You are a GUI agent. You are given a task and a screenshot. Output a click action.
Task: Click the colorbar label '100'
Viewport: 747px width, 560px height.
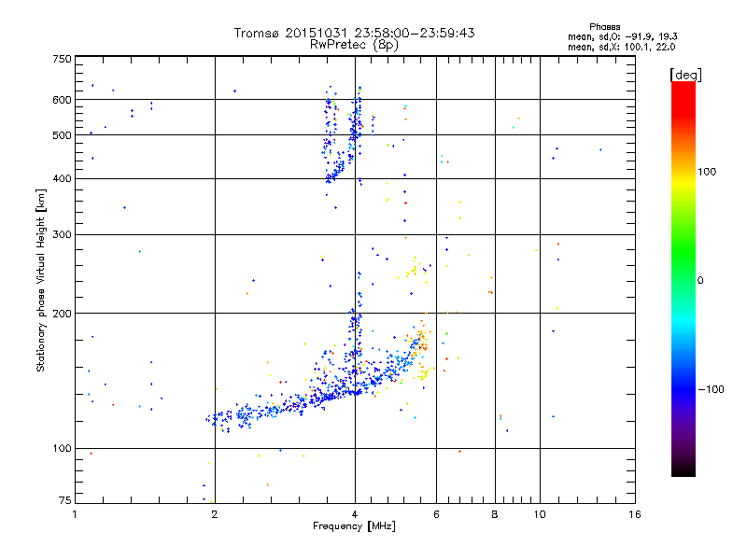tap(707, 172)
